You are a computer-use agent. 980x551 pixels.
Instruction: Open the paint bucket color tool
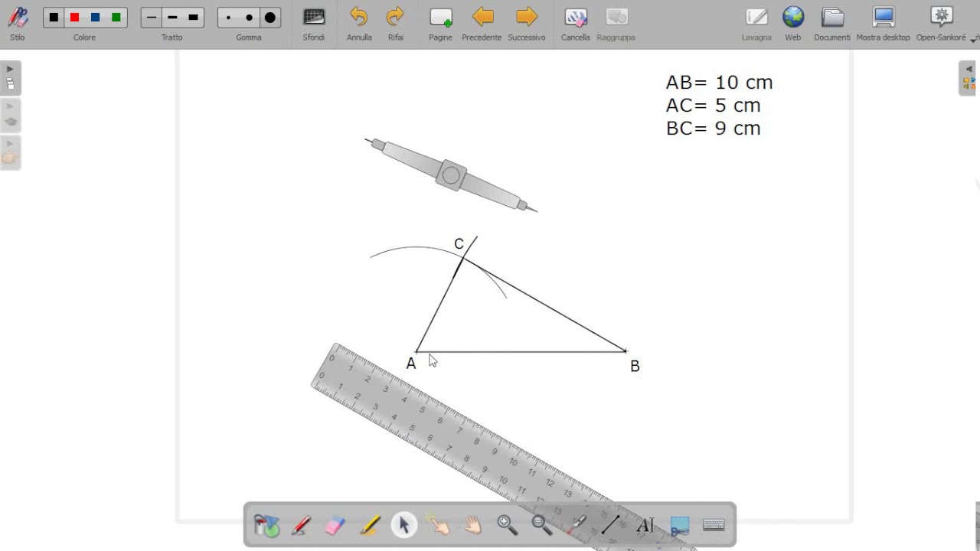tap(266, 525)
